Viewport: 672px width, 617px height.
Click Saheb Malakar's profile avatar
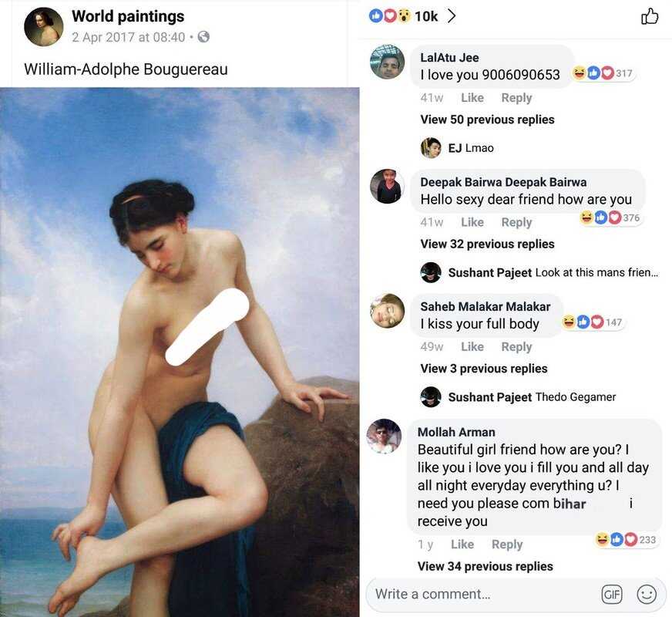coord(387,311)
